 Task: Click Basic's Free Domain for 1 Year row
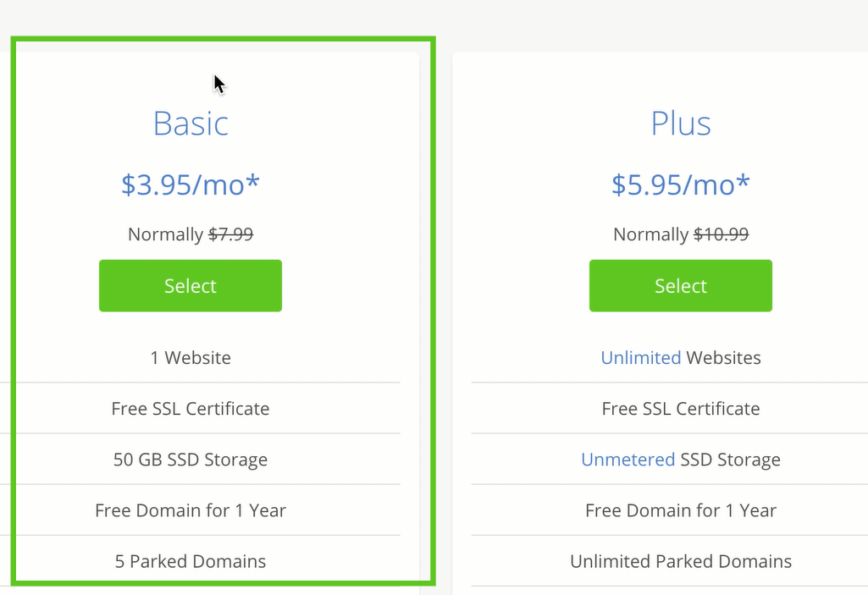pos(190,510)
